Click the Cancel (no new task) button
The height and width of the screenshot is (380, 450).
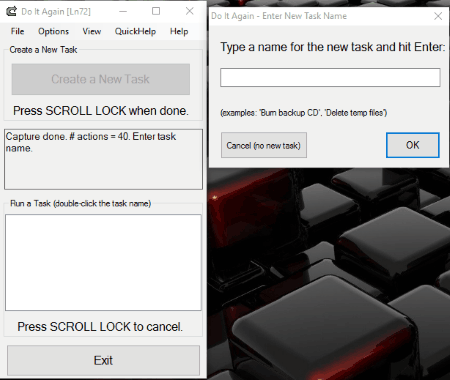[264, 145]
